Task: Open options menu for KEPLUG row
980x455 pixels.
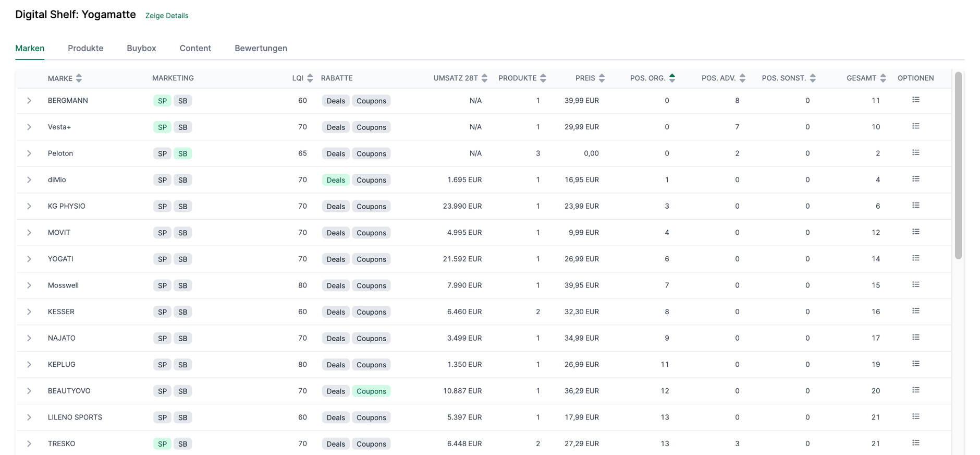Action: [x=915, y=364]
